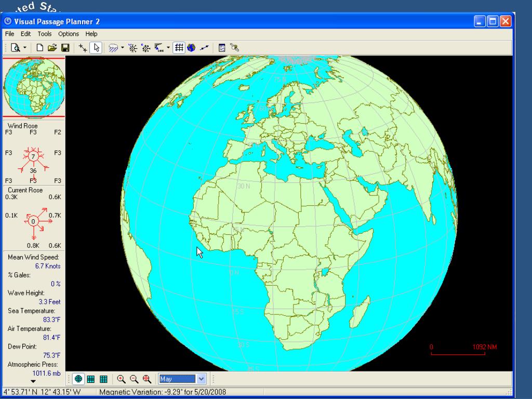Expand the print preview dropdown arrow
532x399 pixels.
(x=25, y=48)
